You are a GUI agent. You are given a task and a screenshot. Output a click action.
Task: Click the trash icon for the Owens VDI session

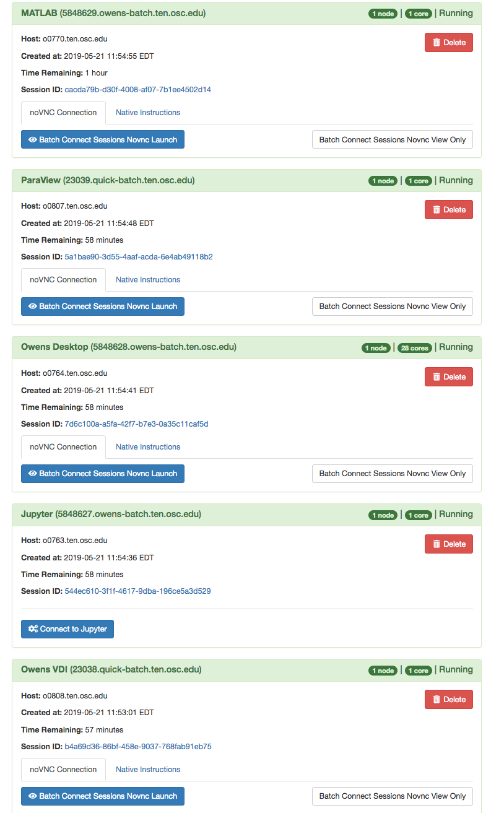click(435, 699)
